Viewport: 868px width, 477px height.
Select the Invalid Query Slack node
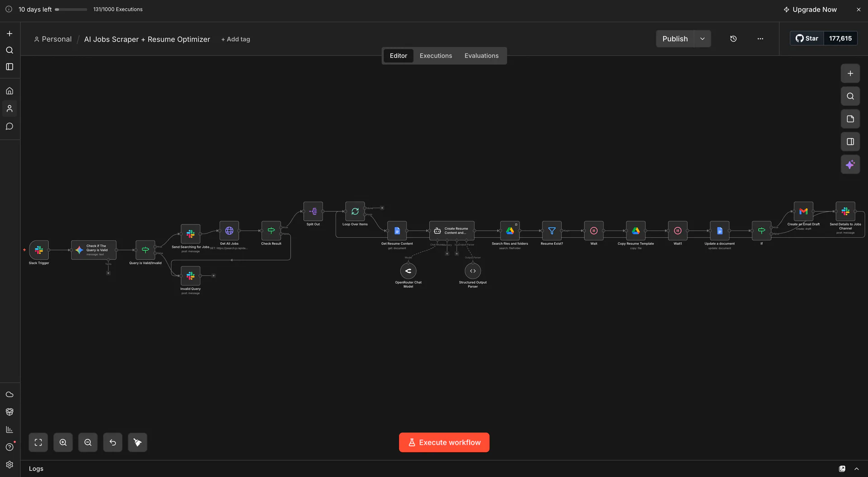point(190,276)
